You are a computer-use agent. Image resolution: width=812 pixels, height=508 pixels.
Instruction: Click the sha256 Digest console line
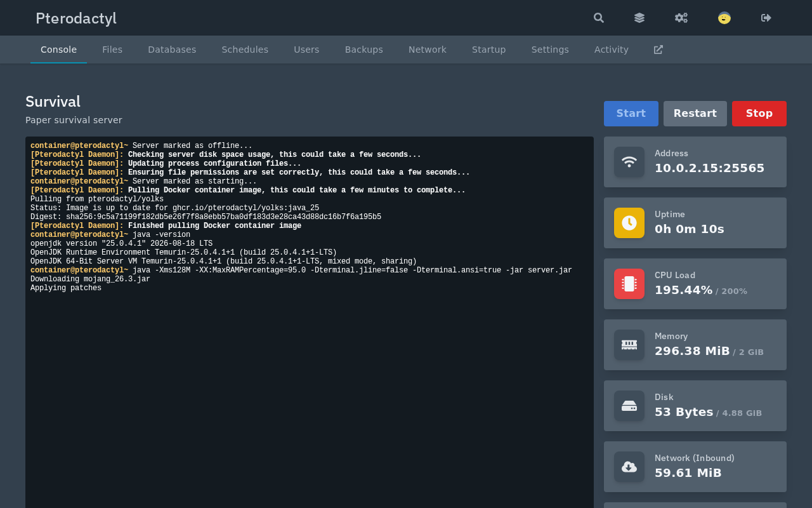[x=206, y=217]
